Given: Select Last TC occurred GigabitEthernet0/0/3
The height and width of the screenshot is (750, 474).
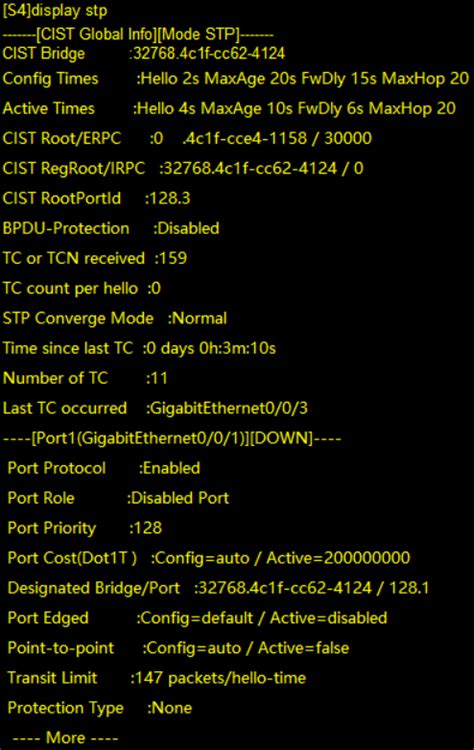Looking at the screenshot, I should pos(229,408).
